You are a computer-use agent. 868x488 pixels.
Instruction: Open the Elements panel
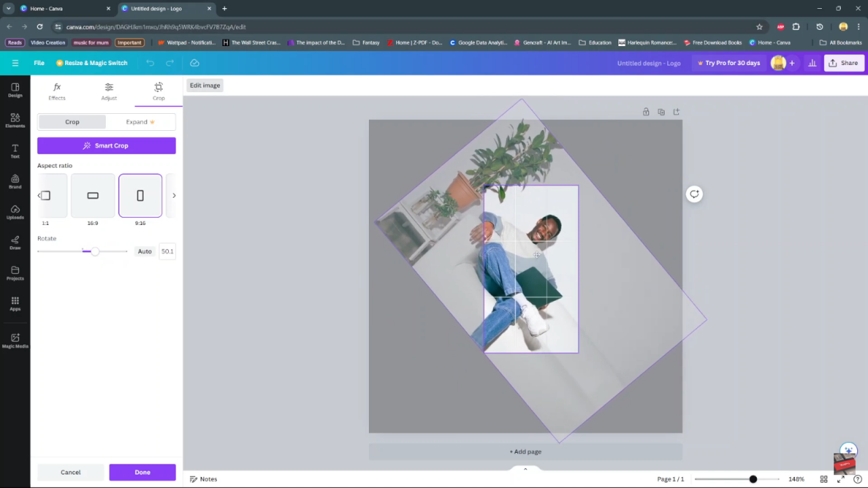[15, 120]
